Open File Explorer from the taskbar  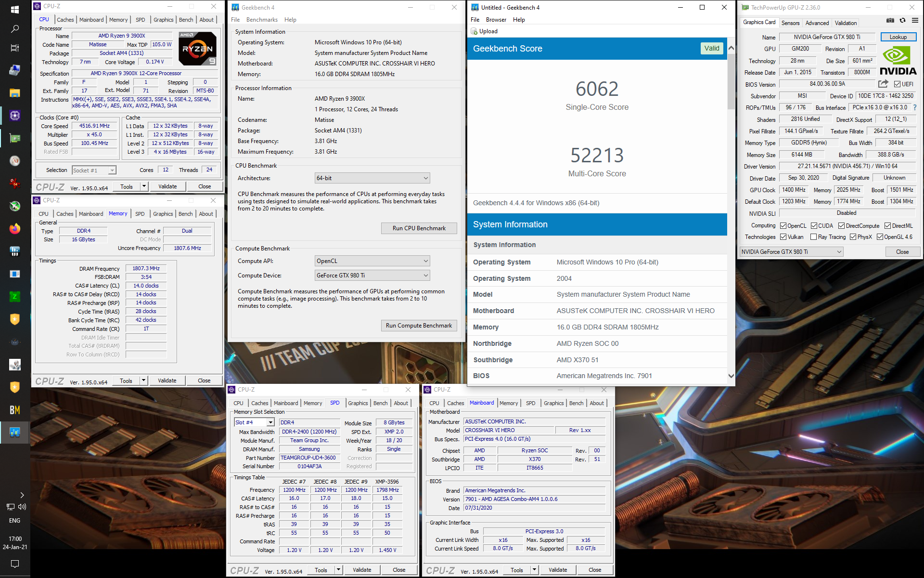coord(15,93)
